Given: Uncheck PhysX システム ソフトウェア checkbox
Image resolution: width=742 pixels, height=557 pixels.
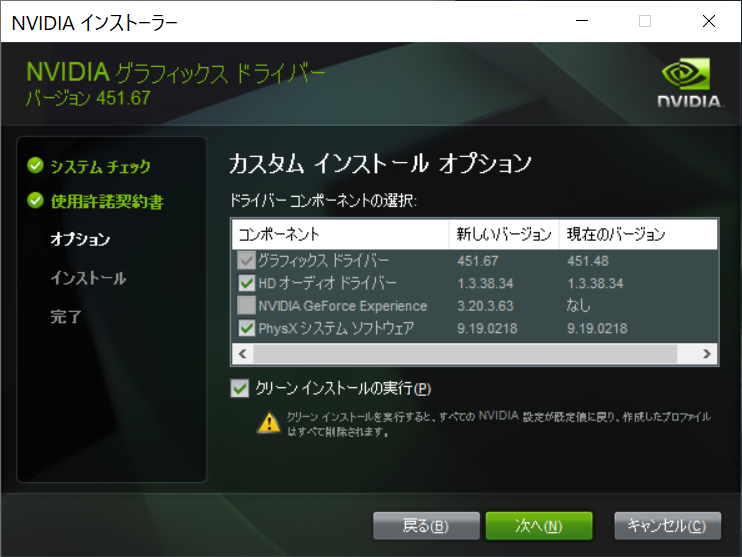Looking at the screenshot, I should [x=246, y=328].
